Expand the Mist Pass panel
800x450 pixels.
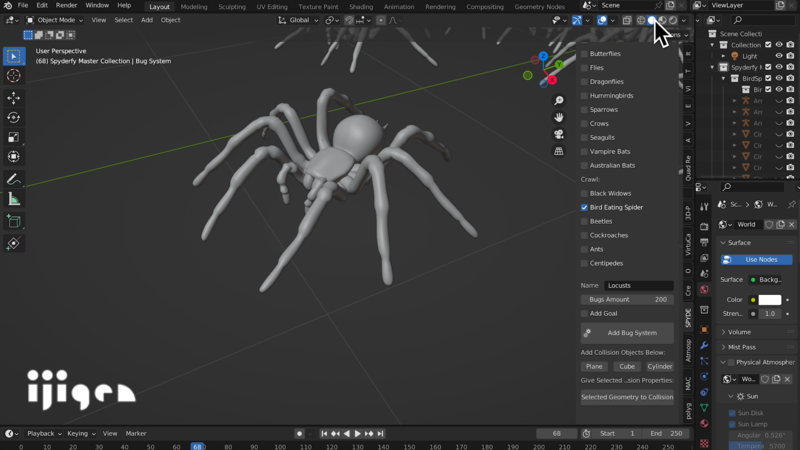pos(723,347)
